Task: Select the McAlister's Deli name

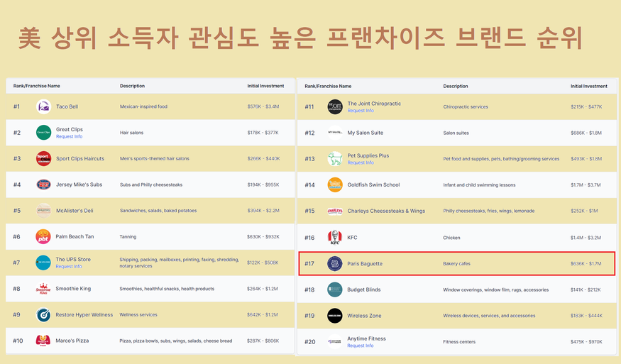Action: pos(75,210)
